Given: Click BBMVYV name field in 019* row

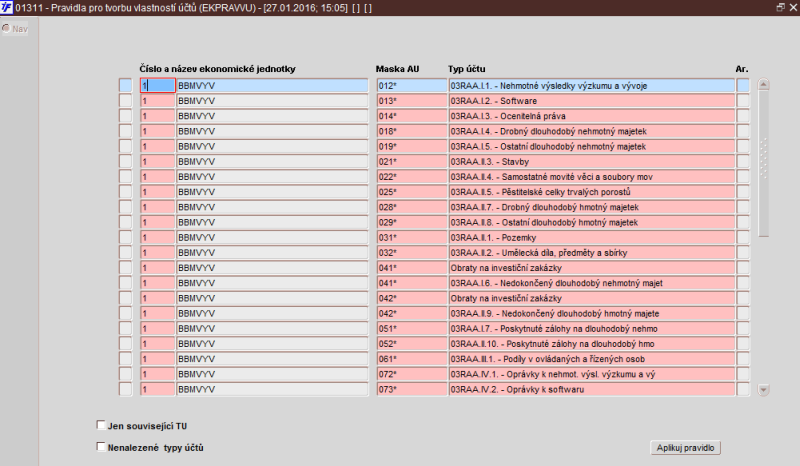Looking at the screenshot, I should click(x=272, y=146).
